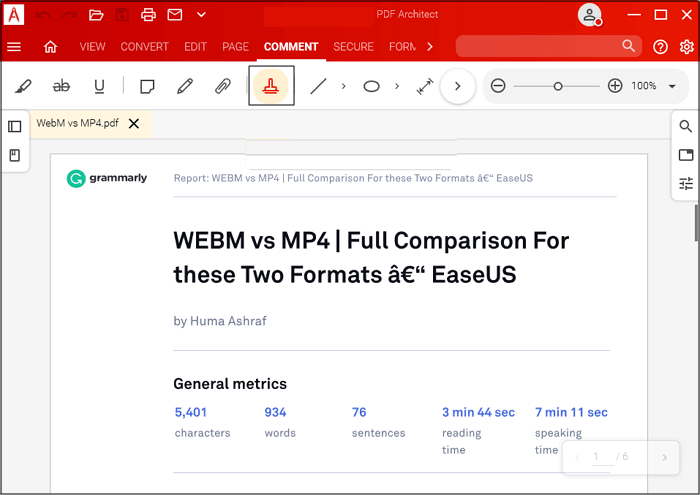This screenshot has height=495, width=700.
Task: Click the '3 min 44 sec' reading time
Action: [478, 412]
